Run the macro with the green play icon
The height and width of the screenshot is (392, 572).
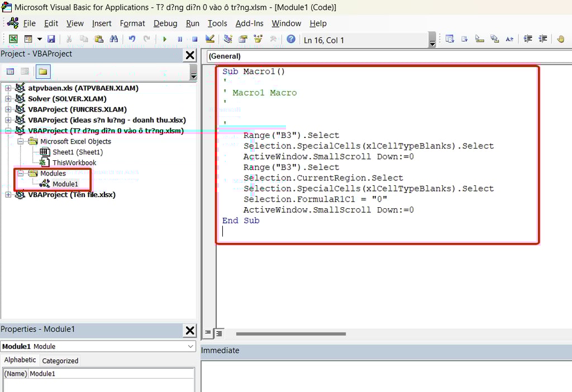[x=165, y=39]
